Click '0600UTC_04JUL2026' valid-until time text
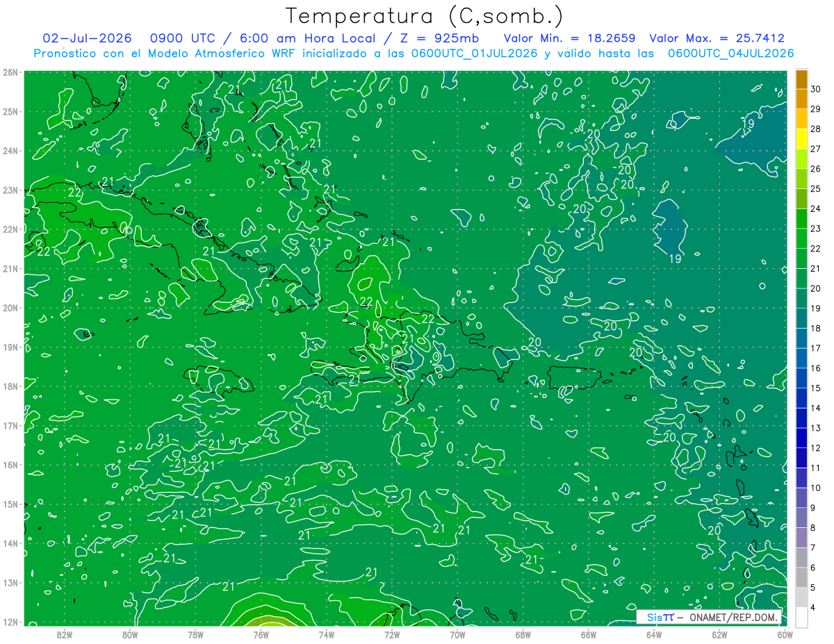 tap(730, 53)
